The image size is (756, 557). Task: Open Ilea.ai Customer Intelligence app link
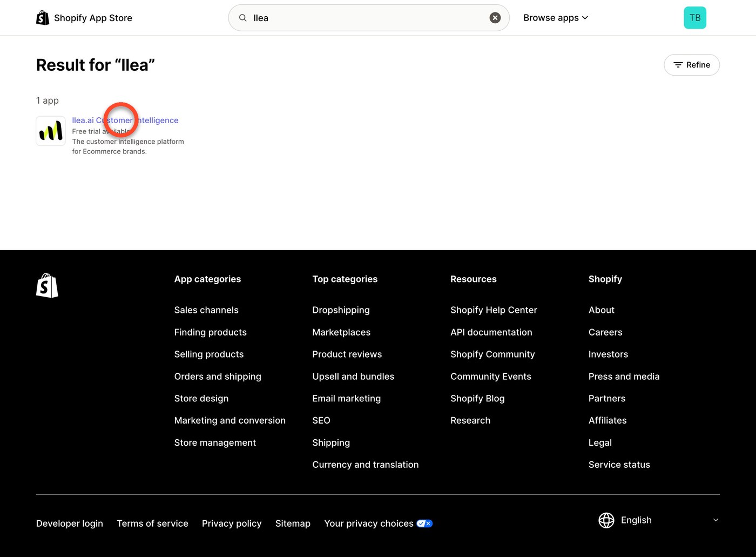tap(125, 120)
